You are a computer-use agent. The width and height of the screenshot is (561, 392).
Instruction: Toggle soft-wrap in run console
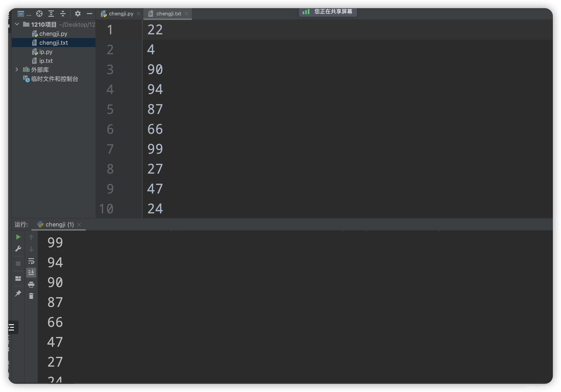coord(31,261)
